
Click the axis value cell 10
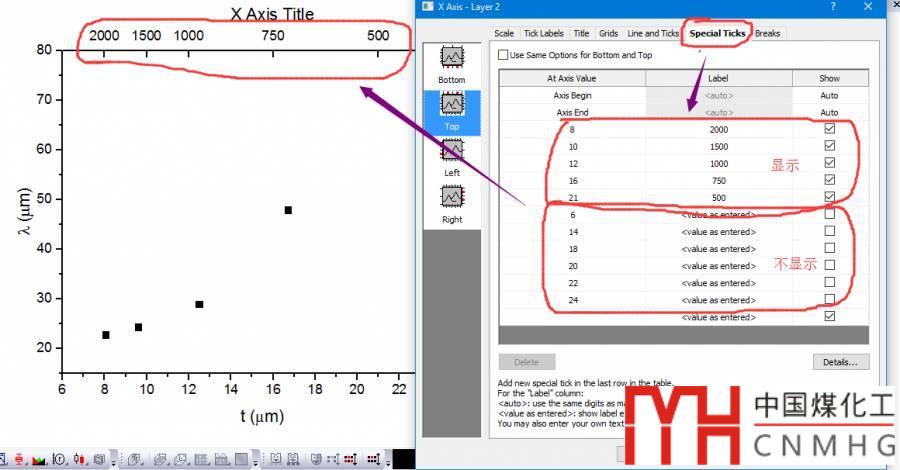pyautogui.click(x=572, y=147)
